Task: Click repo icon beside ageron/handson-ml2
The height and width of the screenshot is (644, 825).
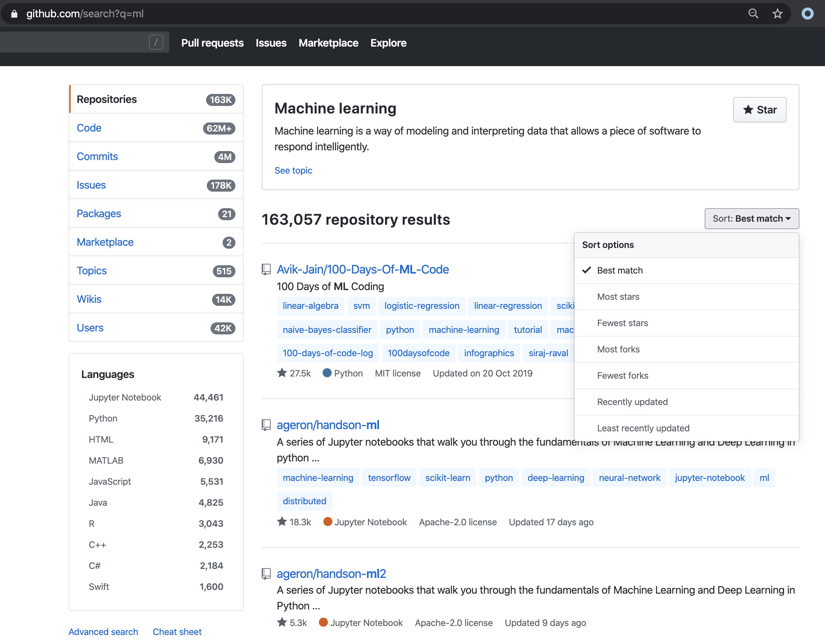Action: 266,574
